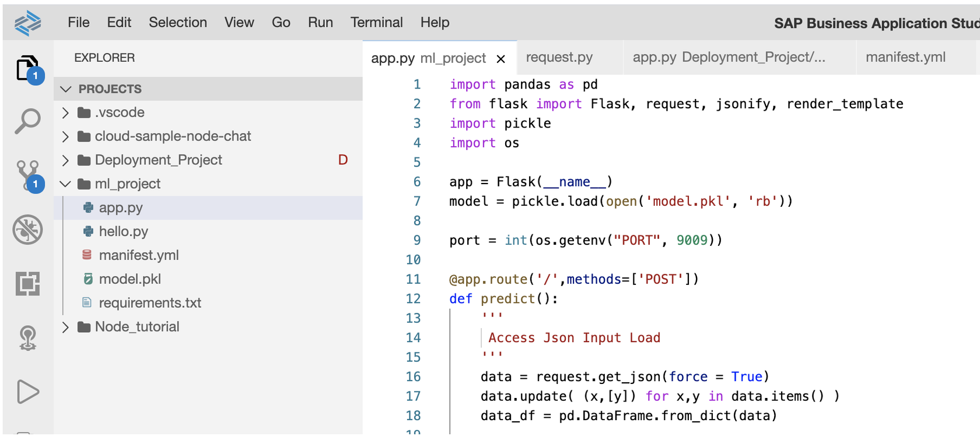Close the app.py ml_project tab
This screenshot has width=980, height=444.
[501, 59]
